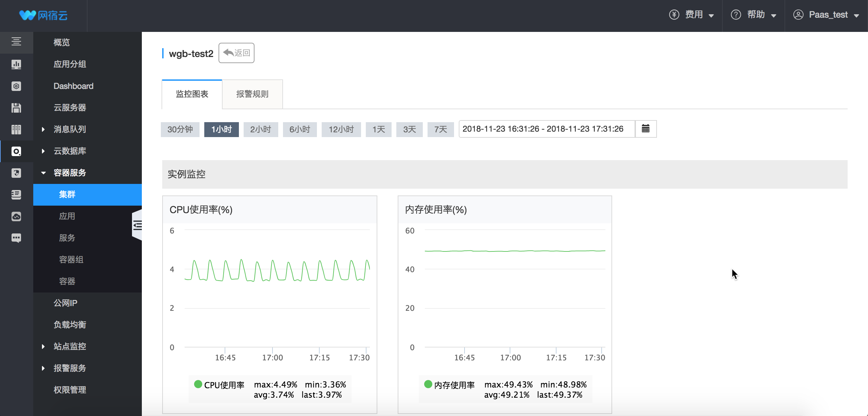Click the 集群 sidebar menu item
Viewport: 868px width, 416px height.
[66, 194]
